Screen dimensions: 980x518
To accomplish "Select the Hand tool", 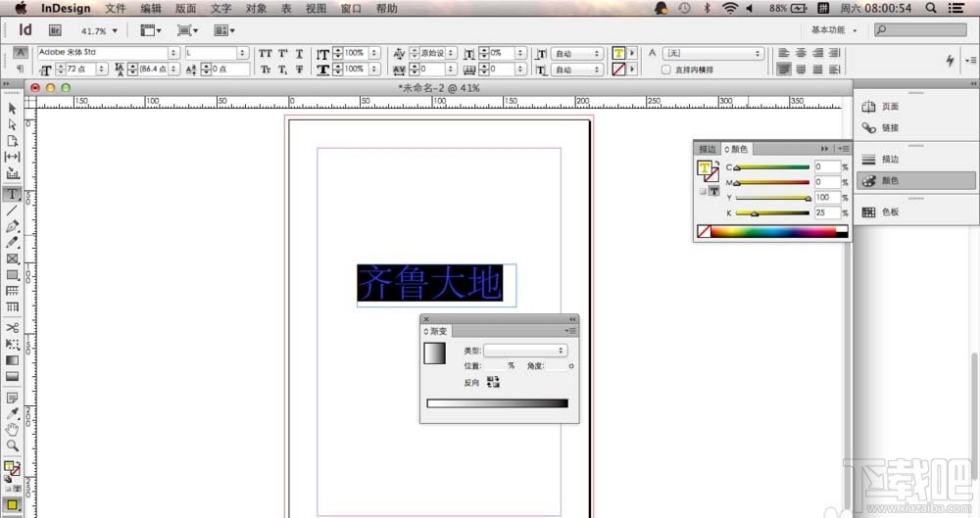I will 13,430.
